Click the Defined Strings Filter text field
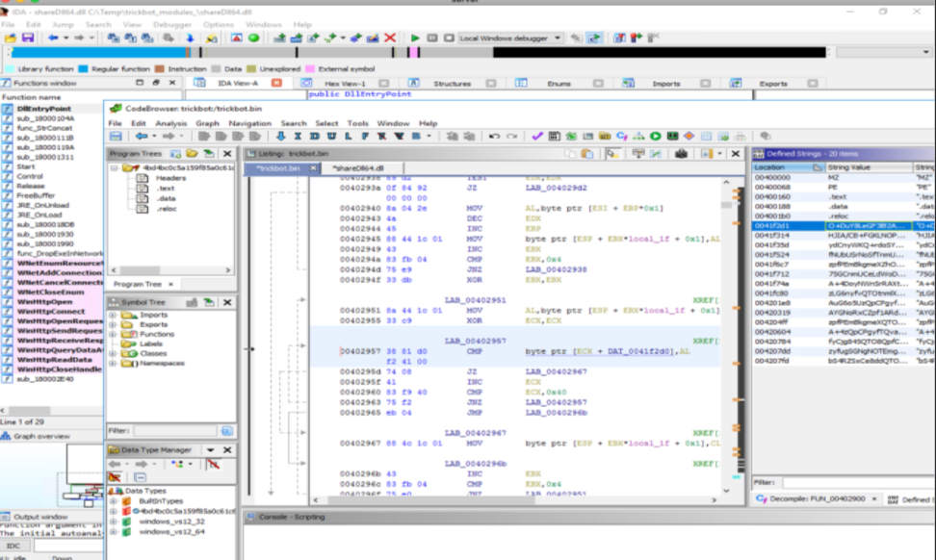Image resolution: width=936 pixels, height=560 pixels. 858,482
